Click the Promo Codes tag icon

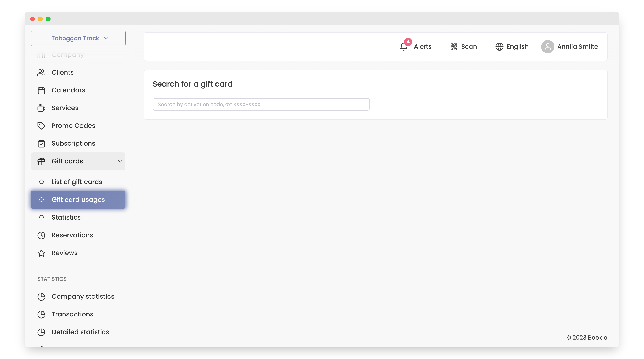[41, 126]
